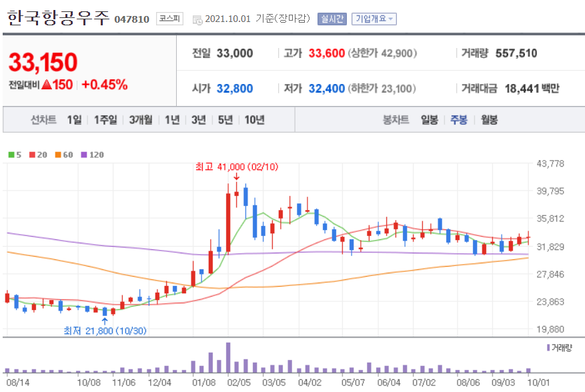Click the 최저 21,800 (10/30) marker
This screenshot has width=585, height=392.
105,331
